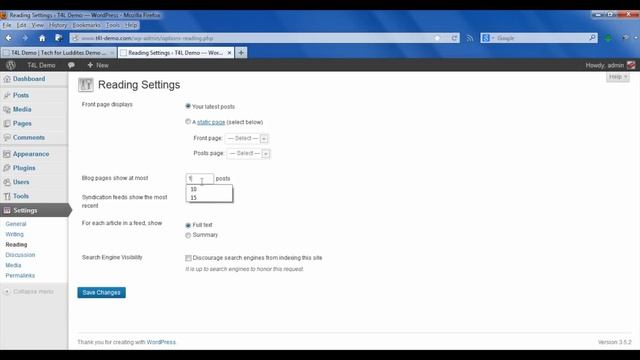
Task: Switch to the T4L Demo browser tab
Action: point(58,53)
